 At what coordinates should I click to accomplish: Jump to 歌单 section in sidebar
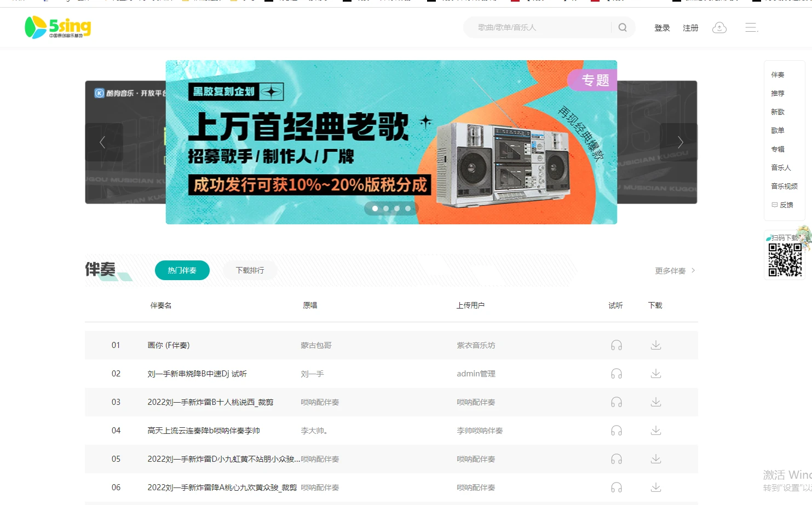click(778, 131)
